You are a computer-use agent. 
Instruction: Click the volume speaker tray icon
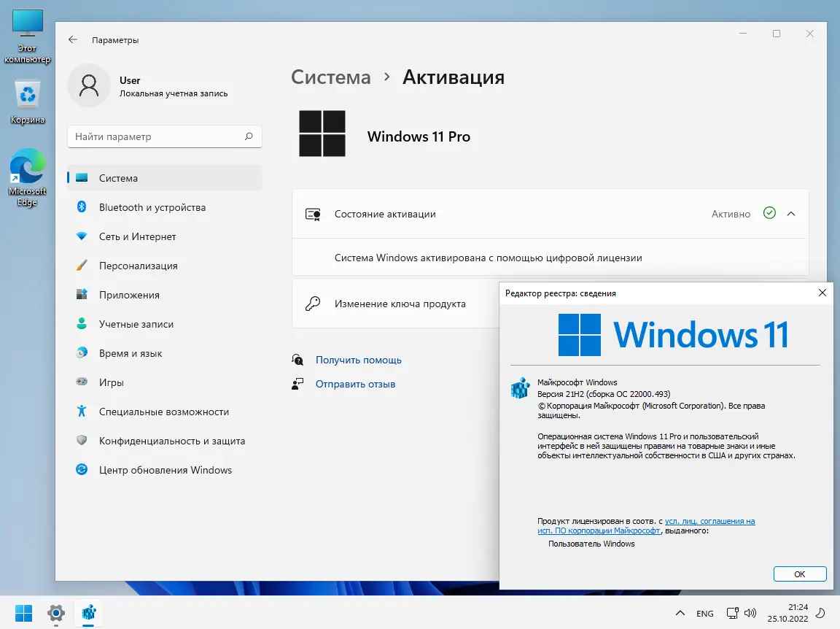(750, 613)
